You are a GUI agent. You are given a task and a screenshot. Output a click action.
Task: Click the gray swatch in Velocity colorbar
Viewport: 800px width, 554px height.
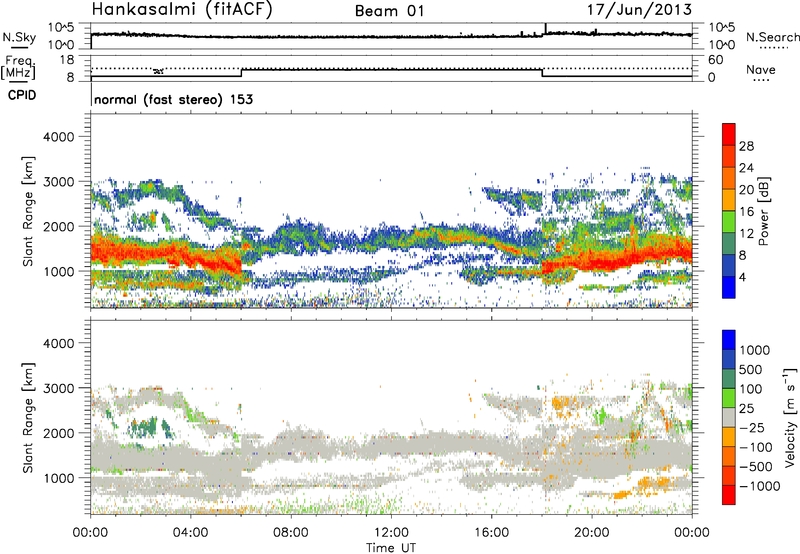point(729,418)
